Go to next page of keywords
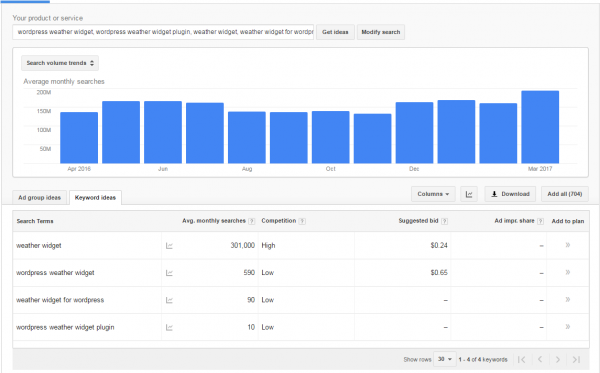The image size is (600, 373). (x=558, y=360)
